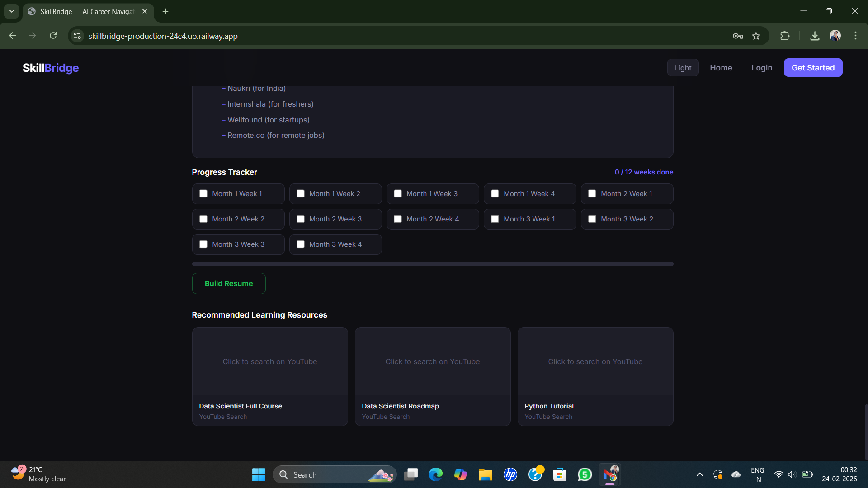
Task: Open WhatsApp from the taskbar
Action: [x=585, y=474]
